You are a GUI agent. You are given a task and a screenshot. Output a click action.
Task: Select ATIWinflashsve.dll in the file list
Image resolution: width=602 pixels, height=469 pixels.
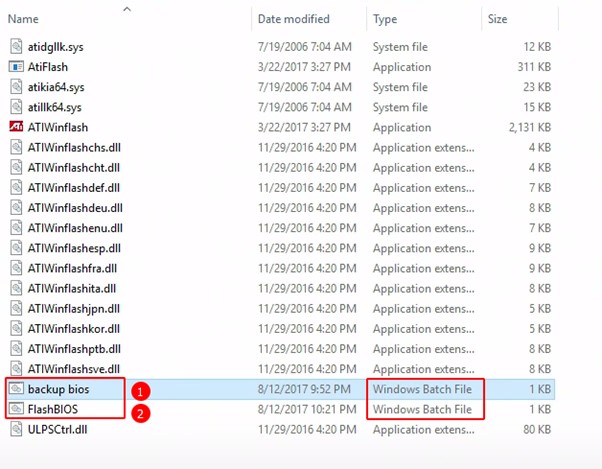pyautogui.click(x=75, y=369)
